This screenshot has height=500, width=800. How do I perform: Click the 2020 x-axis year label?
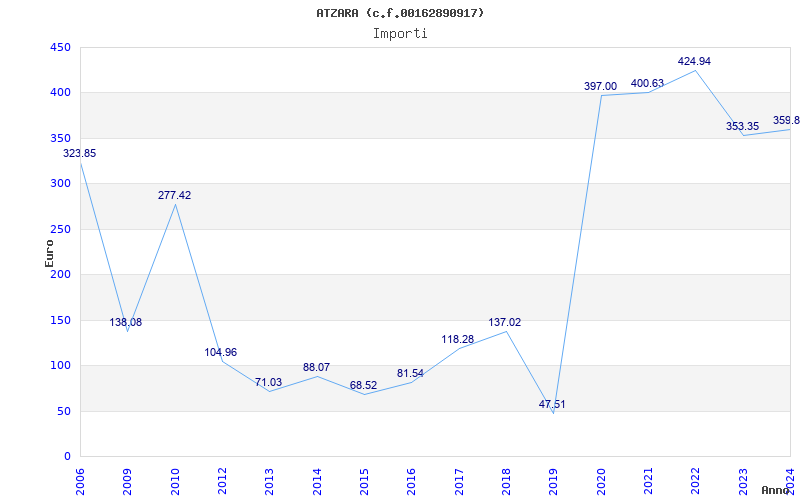click(x=601, y=482)
